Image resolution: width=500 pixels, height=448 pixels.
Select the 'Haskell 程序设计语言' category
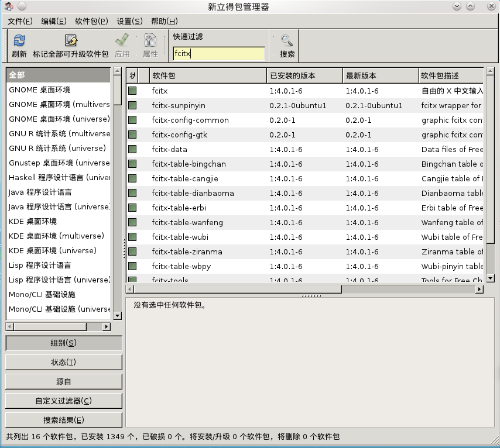[58, 177]
